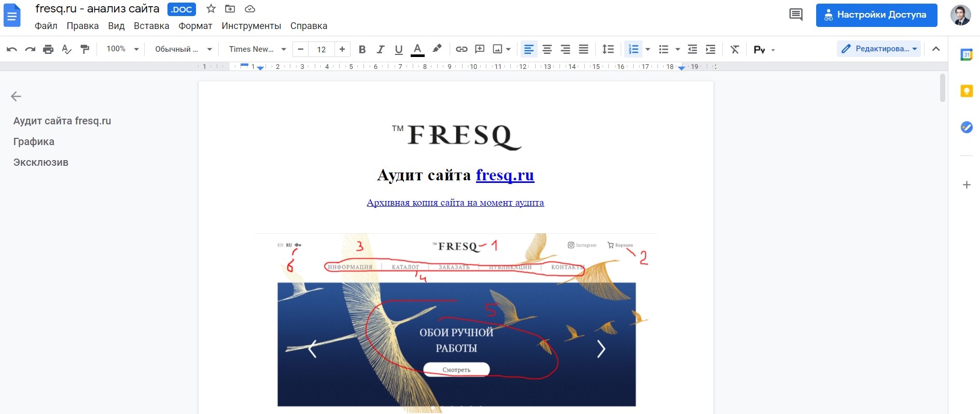Toggle underline formatting
The width and height of the screenshot is (980, 414).
coord(399,49)
